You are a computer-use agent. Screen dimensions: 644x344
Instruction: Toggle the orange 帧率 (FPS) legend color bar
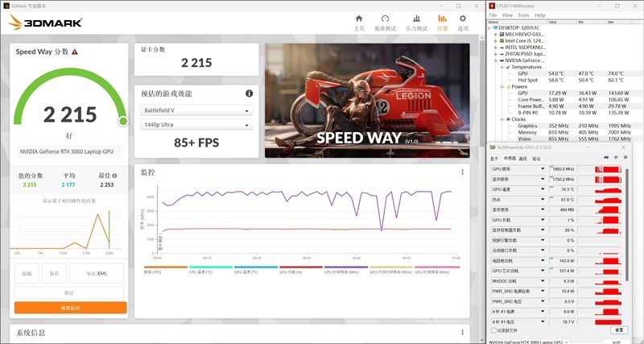[x=166, y=267]
